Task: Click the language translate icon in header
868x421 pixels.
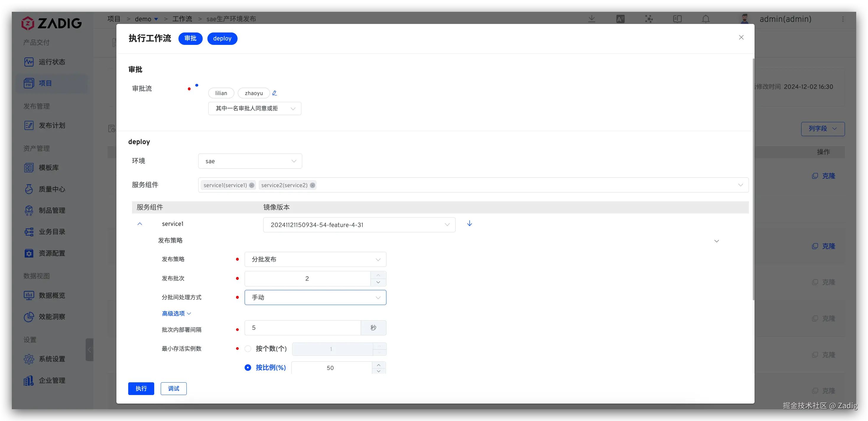Action: tap(620, 19)
